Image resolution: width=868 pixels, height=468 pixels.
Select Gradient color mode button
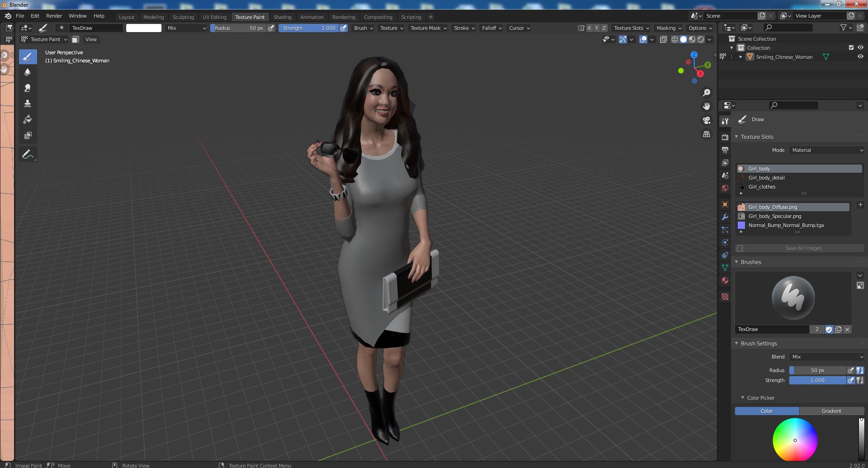pyautogui.click(x=831, y=411)
